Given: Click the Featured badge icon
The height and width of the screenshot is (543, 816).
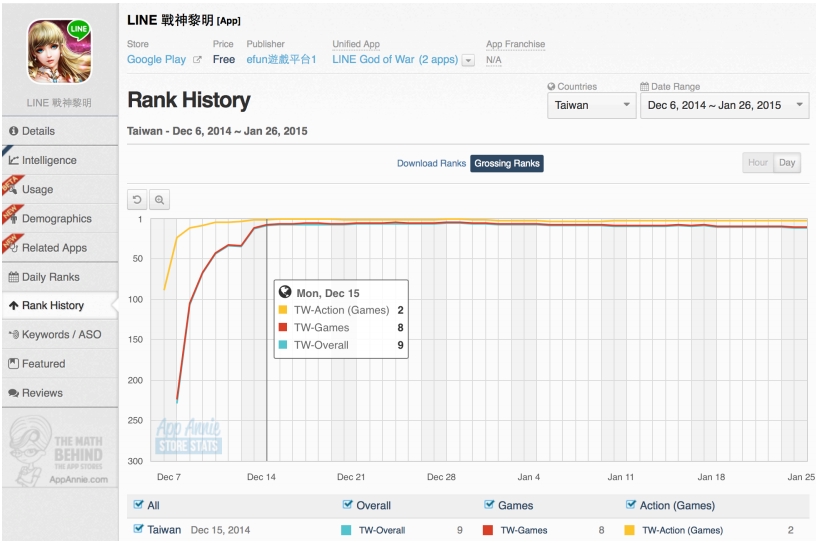Looking at the screenshot, I should point(14,363).
